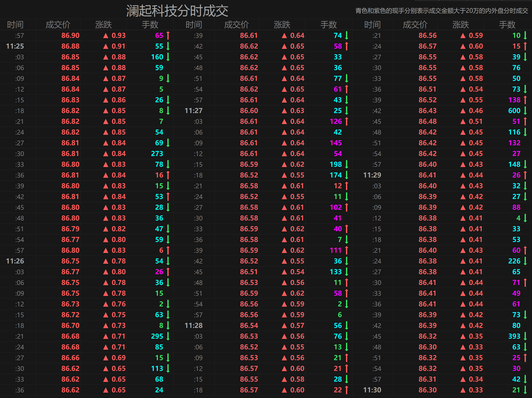Click the trade price 86.48

(427, 121)
